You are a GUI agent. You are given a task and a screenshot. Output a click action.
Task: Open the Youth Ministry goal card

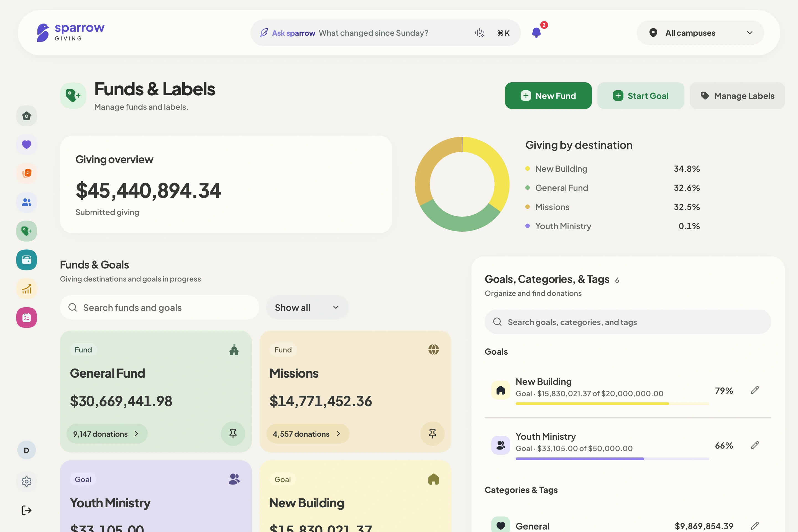[156, 496]
